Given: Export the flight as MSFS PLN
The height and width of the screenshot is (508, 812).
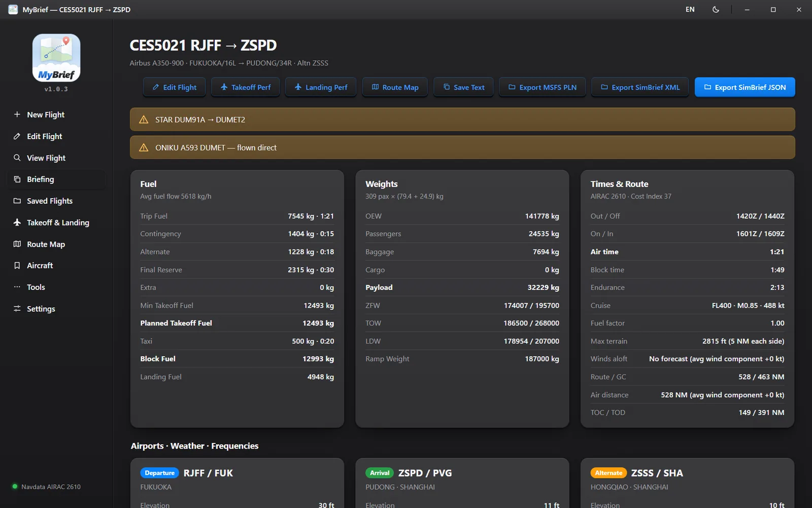Looking at the screenshot, I should 543,87.
